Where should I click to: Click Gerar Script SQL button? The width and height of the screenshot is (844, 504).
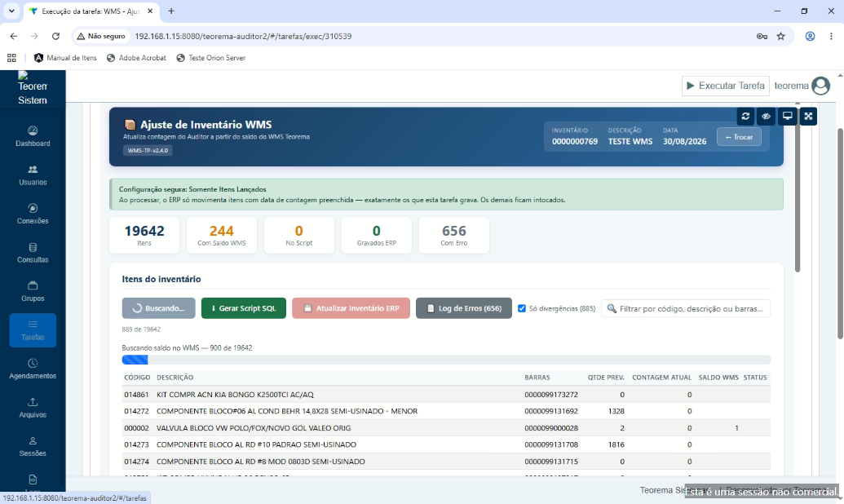click(x=243, y=308)
